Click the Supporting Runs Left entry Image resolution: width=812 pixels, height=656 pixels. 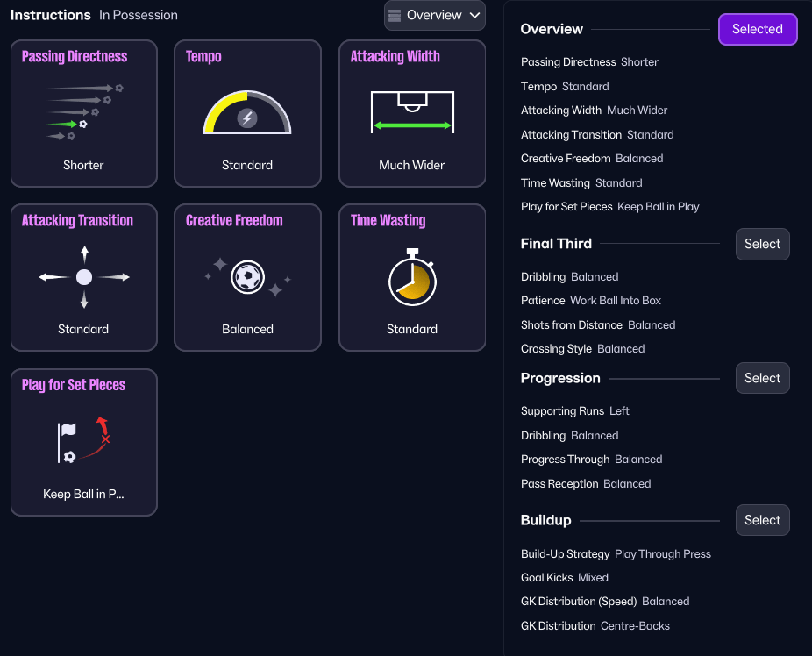[574, 411]
